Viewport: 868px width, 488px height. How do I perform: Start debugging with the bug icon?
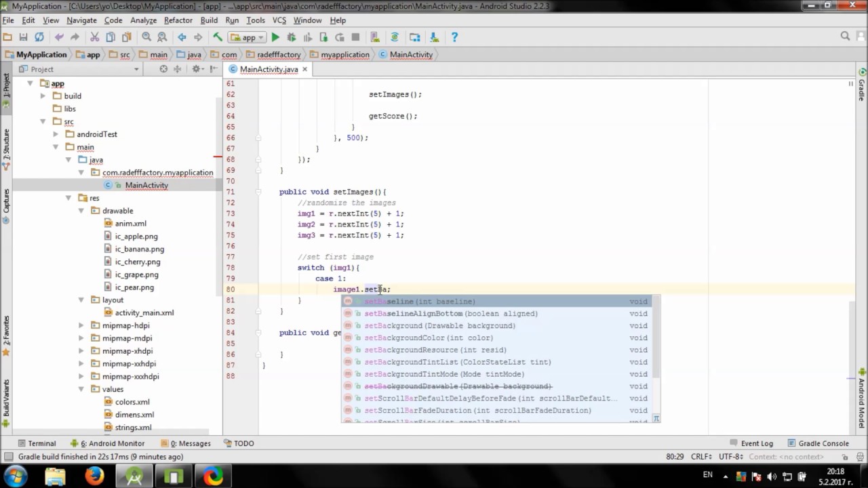click(292, 37)
